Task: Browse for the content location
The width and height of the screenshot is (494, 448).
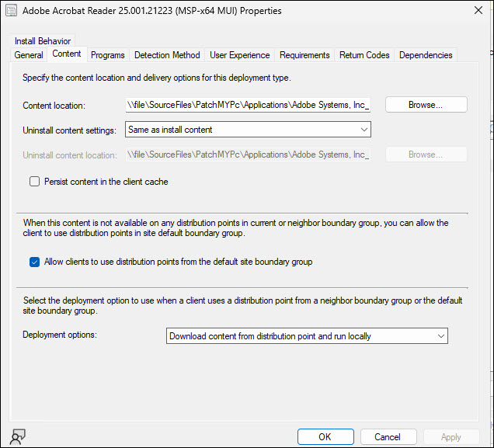Action: 426,105
